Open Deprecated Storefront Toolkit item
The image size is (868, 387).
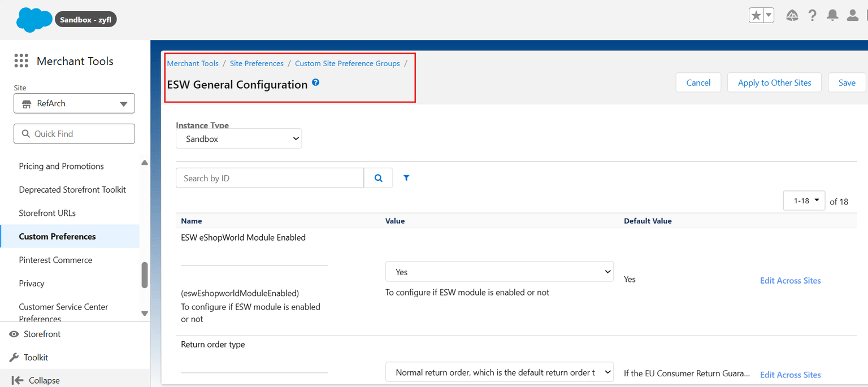tap(72, 190)
